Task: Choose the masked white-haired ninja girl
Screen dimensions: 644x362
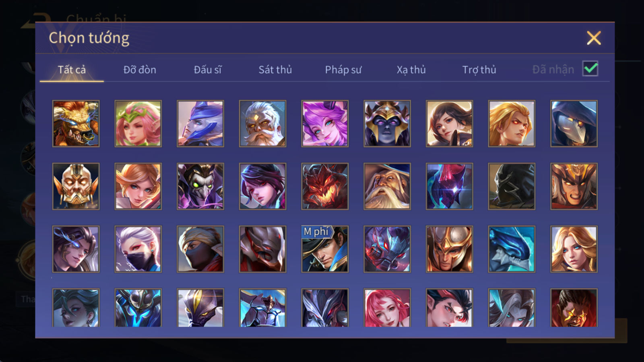Action: tap(138, 249)
